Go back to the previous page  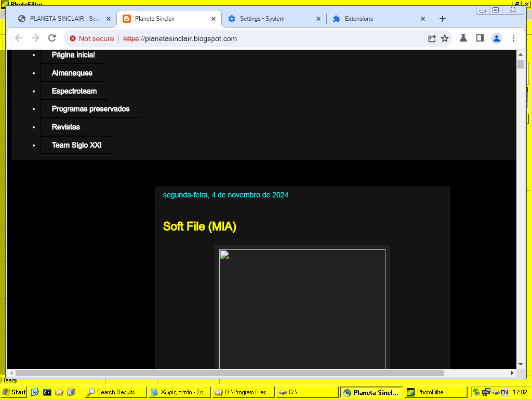pyautogui.click(x=19, y=38)
